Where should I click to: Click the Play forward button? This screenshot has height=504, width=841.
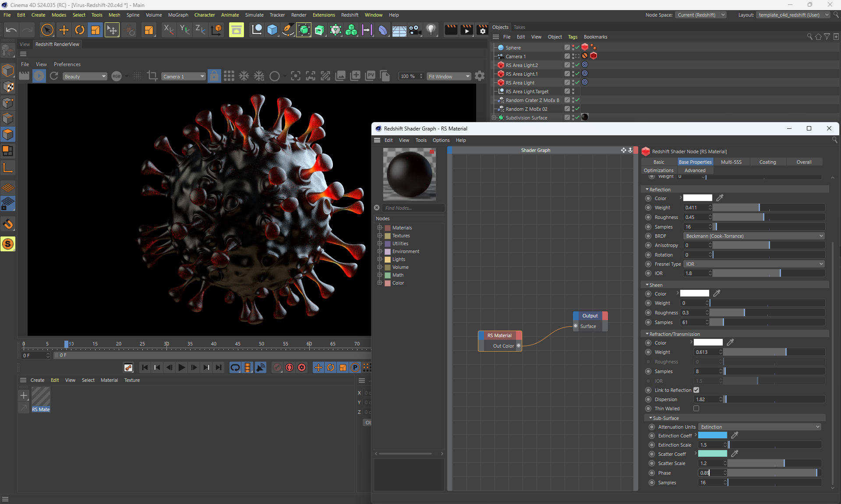point(182,367)
